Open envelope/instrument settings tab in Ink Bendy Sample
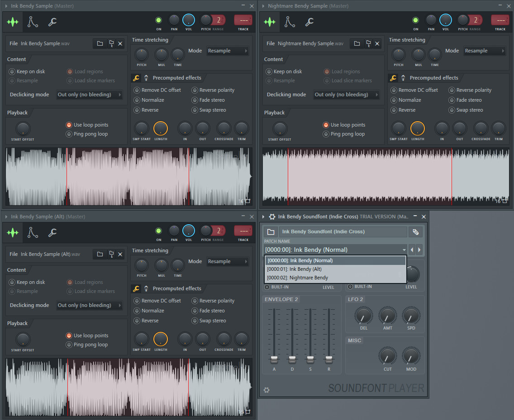514x420 pixels. click(33, 21)
